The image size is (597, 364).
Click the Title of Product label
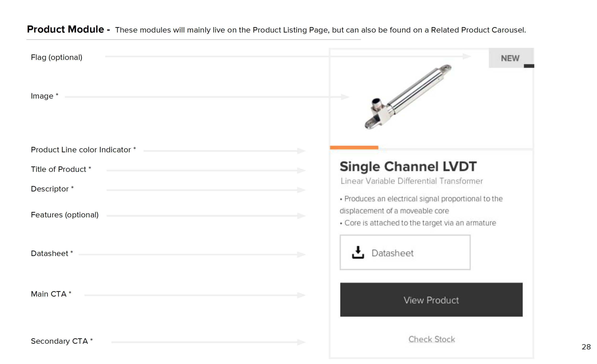coord(61,169)
